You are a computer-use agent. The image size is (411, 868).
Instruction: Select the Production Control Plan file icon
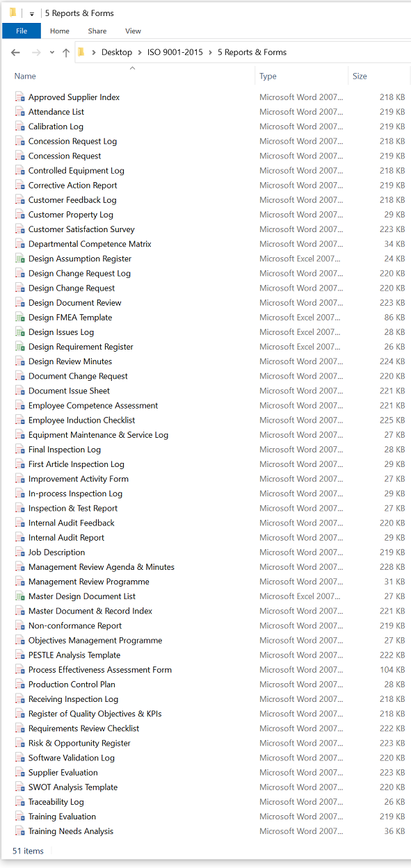pyautogui.click(x=19, y=684)
